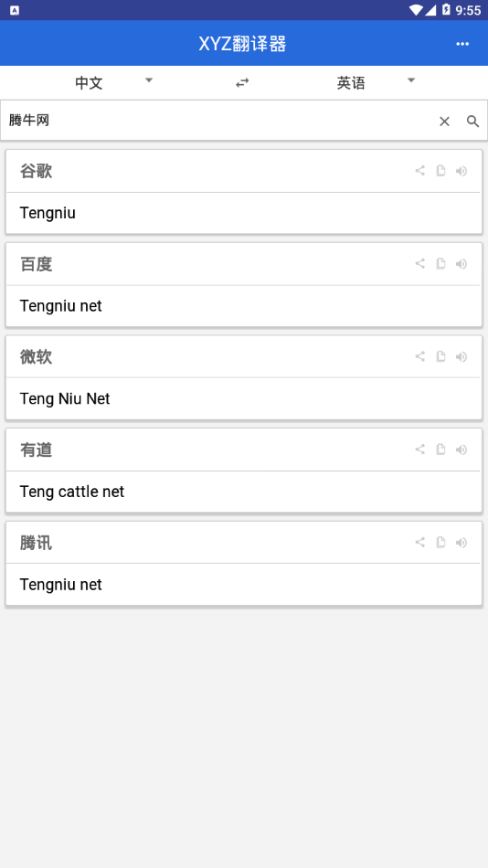Share the 有道 translation result

[419, 449]
